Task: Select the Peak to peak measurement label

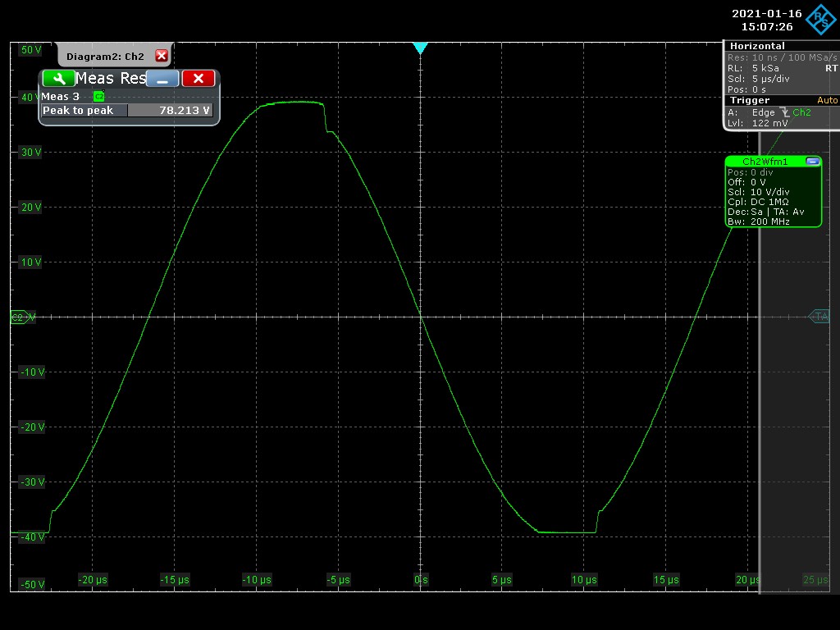Action: pyautogui.click(x=84, y=111)
